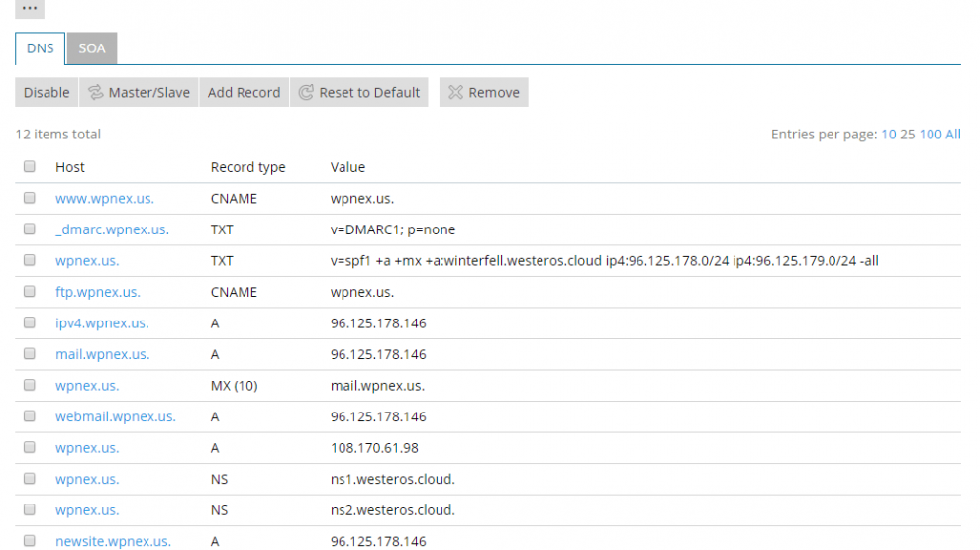Switch to the SOA tab
Viewport: 980px width, 550px height.
pyautogui.click(x=92, y=48)
